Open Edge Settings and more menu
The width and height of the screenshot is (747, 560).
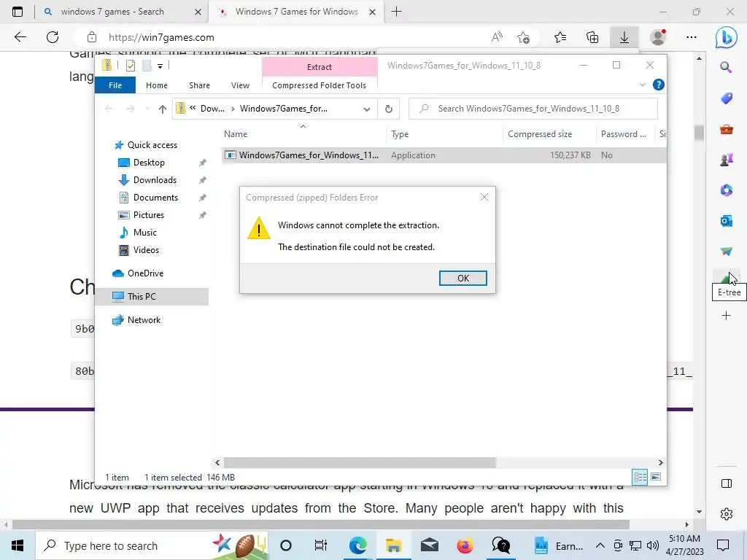click(x=692, y=37)
